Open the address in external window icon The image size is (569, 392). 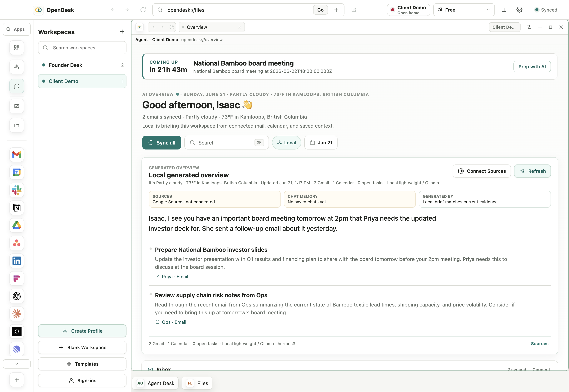click(354, 10)
